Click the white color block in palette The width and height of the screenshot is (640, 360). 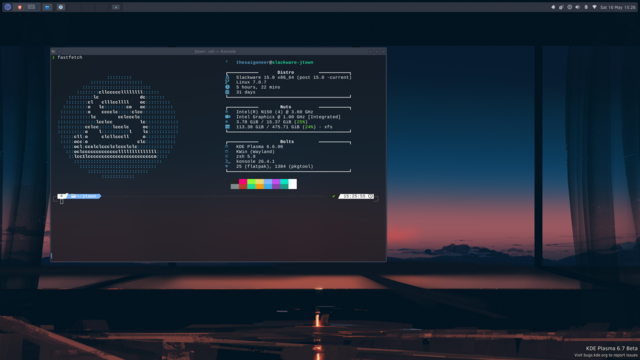pyautogui.click(x=293, y=184)
